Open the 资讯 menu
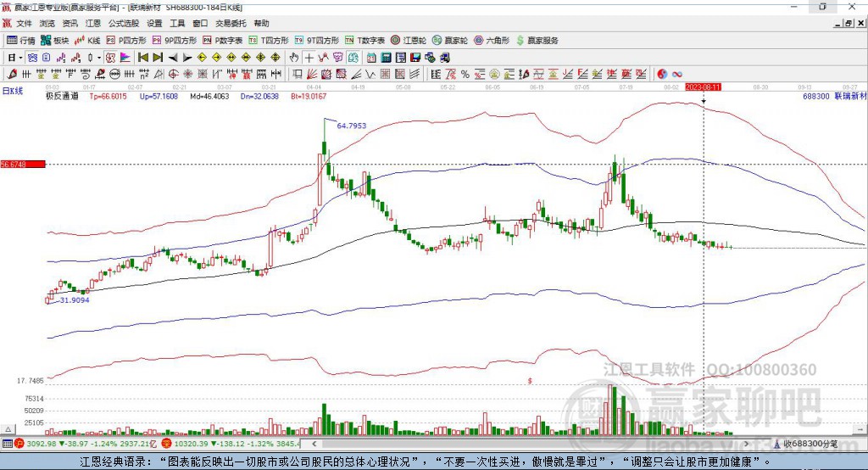 [x=70, y=23]
